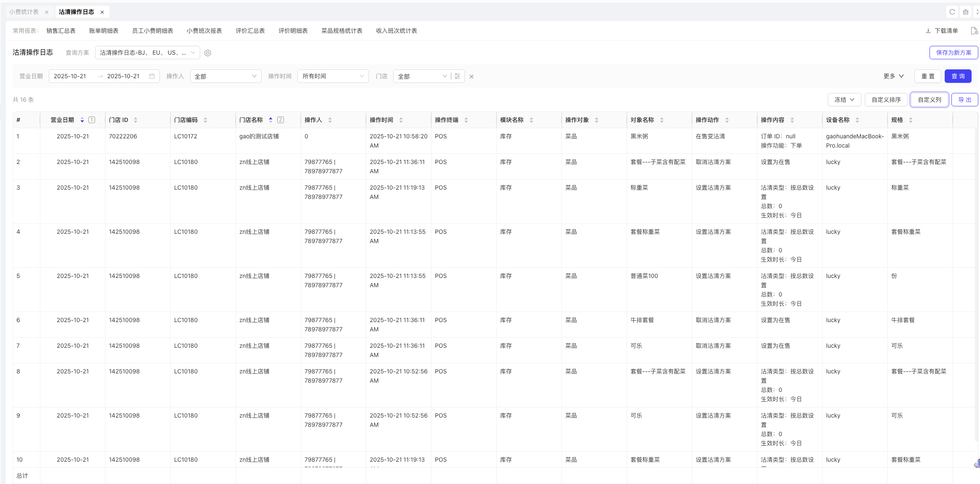Toggle sort arrows on 操作时间 column
This screenshot has height=484, width=980.
coord(401,120)
